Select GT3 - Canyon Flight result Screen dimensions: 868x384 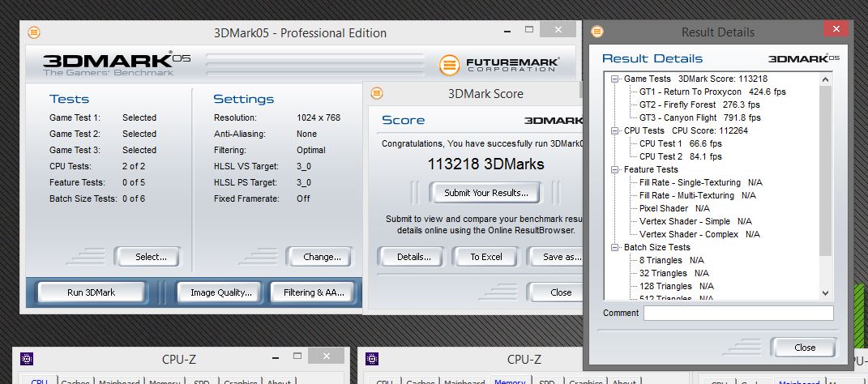point(700,117)
